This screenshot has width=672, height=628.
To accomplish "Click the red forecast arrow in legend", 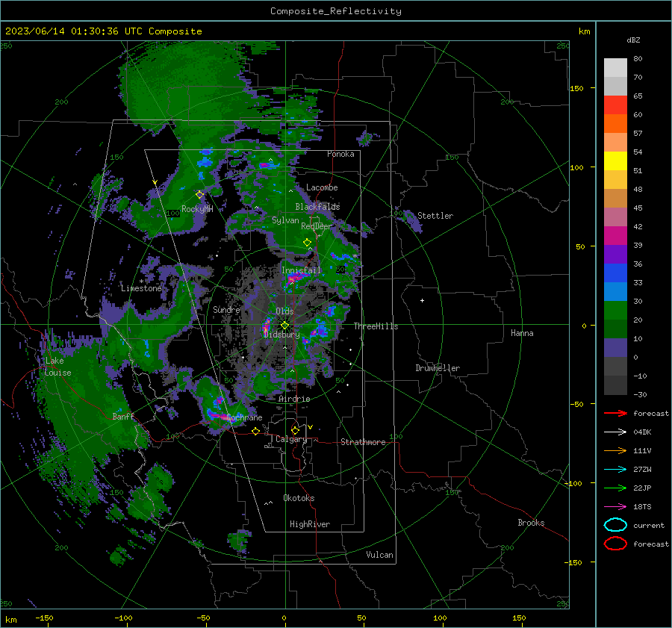I will tap(615, 413).
